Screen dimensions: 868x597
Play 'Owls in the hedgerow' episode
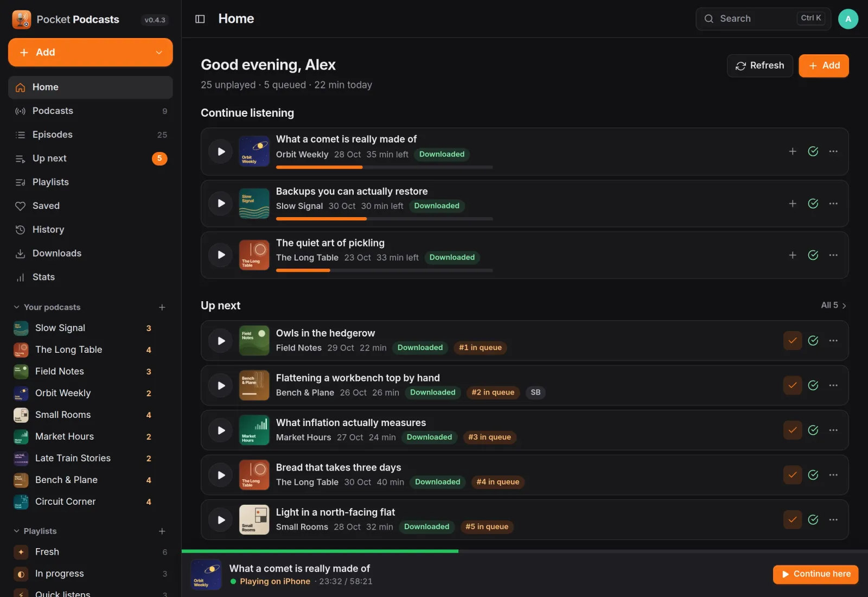[x=221, y=341]
